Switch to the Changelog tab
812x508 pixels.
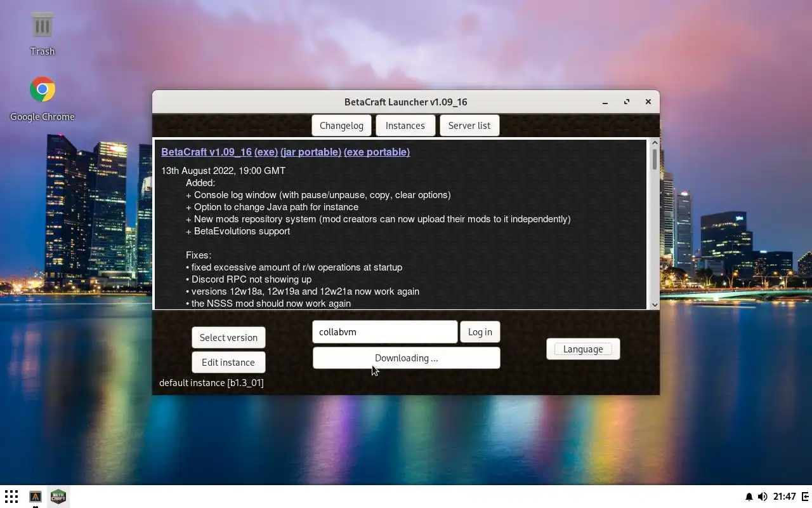(x=341, y=125)
